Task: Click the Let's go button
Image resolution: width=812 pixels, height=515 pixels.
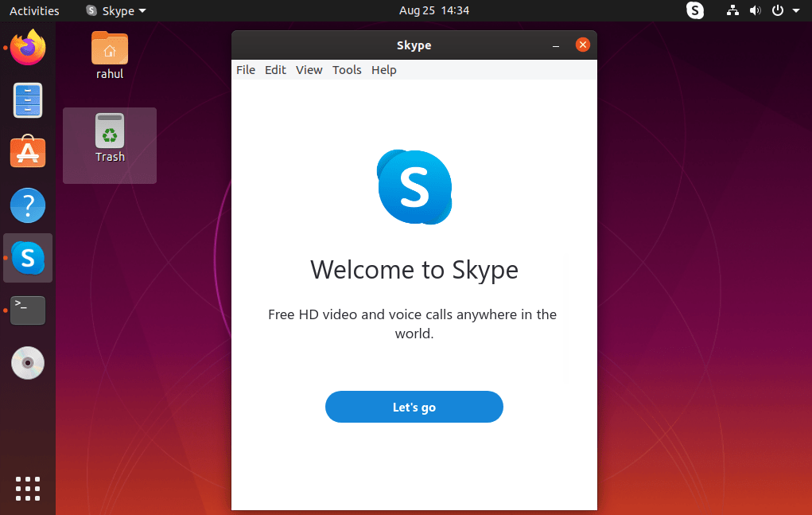Action: tap(414, 407)
